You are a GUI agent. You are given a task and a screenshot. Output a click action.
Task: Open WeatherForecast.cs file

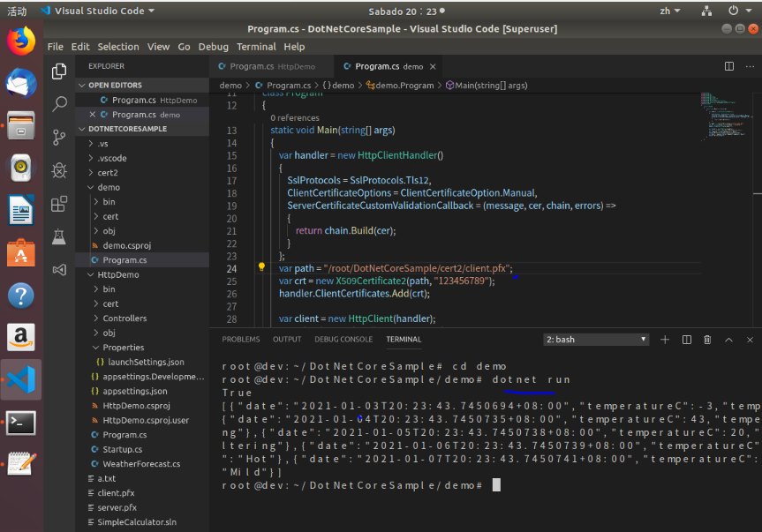pyautogui.click(x=142, y=464)
